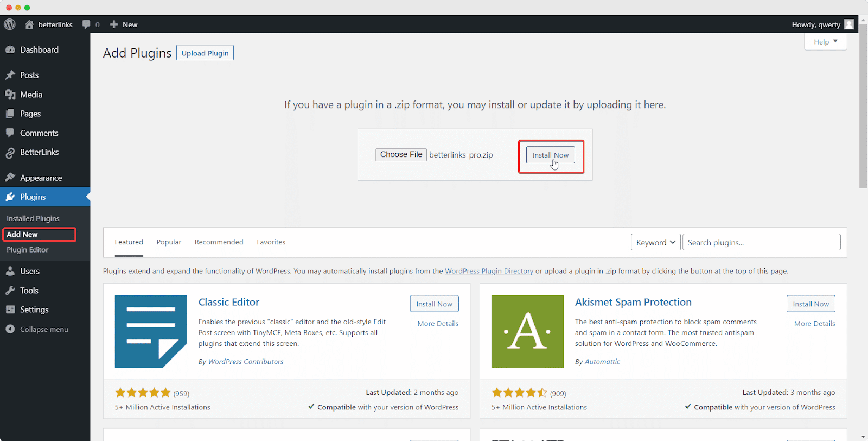The width and height of the screenshot is (868, 441).
Task: Click the BetterLinks chain-link icon
Action: coord(10,153)
